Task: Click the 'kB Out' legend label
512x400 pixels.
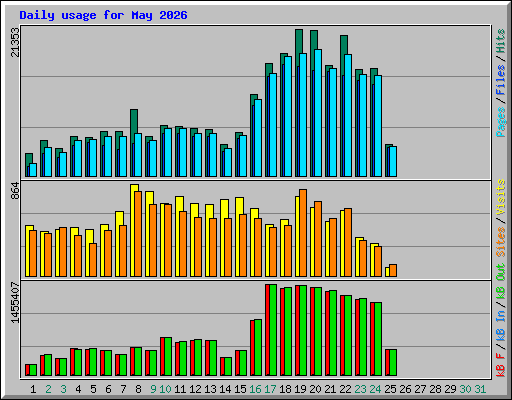Action: tap(500, 282)
